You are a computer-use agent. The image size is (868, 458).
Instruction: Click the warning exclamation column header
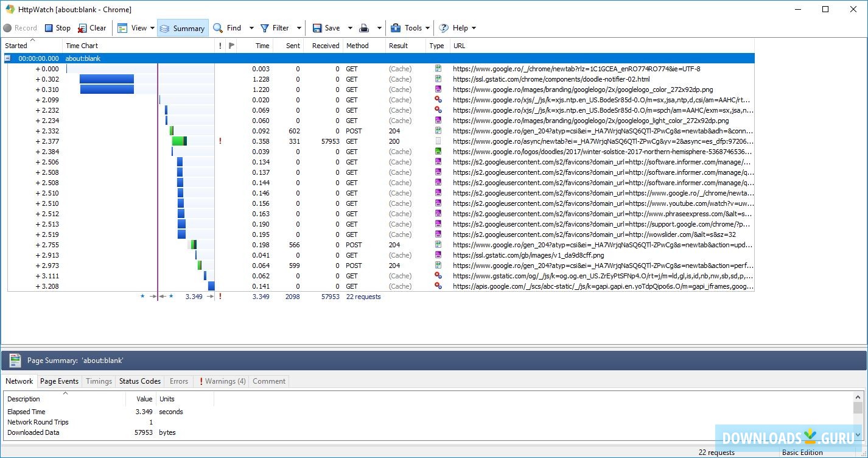220,46
